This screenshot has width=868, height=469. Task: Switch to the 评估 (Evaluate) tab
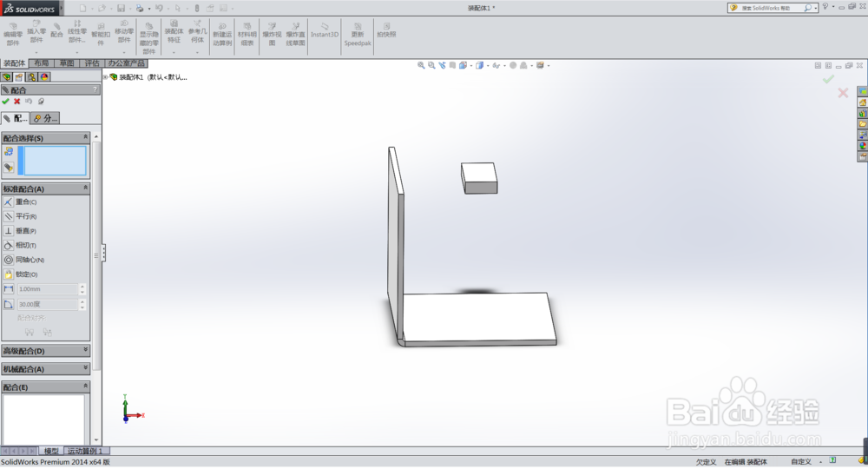click(x=92, y=63)
